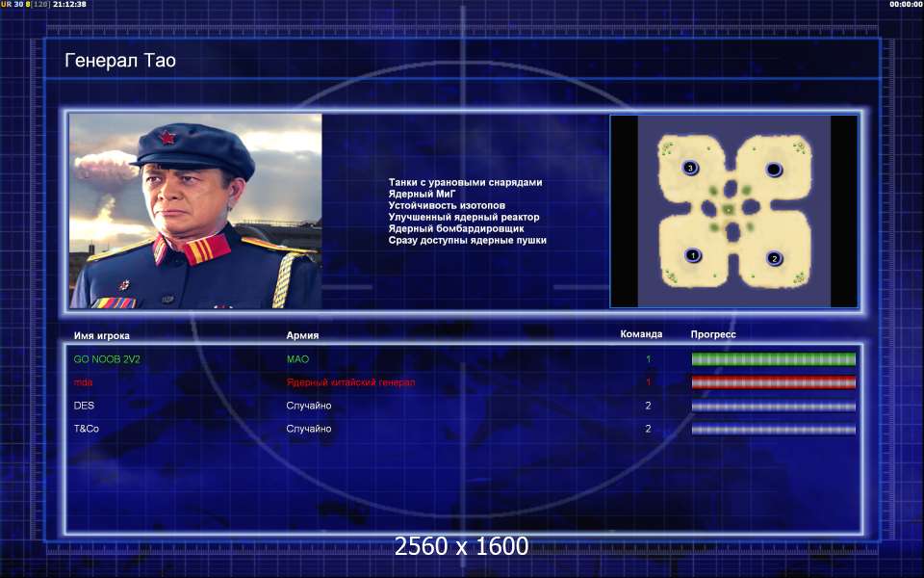The image size is (924, 578).
Task: Click team number 1 in mda row
Action: point(648,382)
